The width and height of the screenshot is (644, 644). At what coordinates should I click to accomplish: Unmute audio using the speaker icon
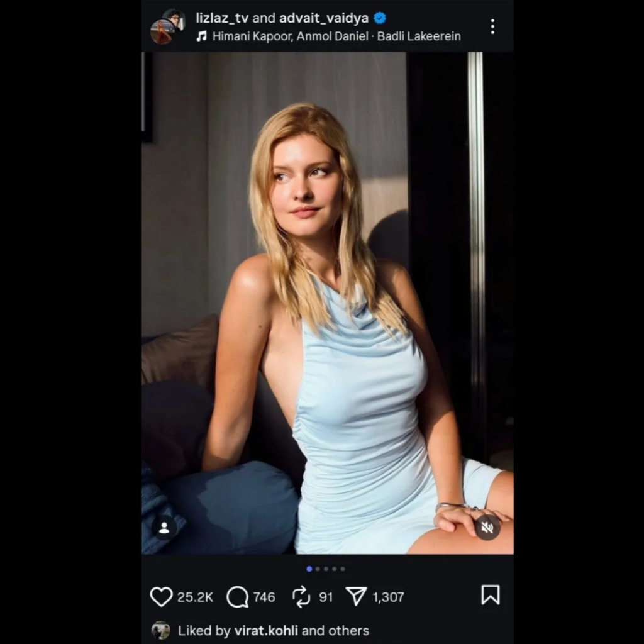tap(487, 528)
